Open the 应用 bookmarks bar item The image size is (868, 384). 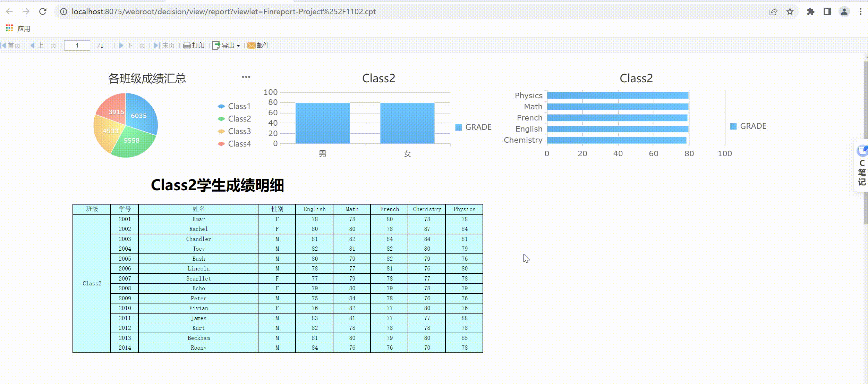point(23,28)
